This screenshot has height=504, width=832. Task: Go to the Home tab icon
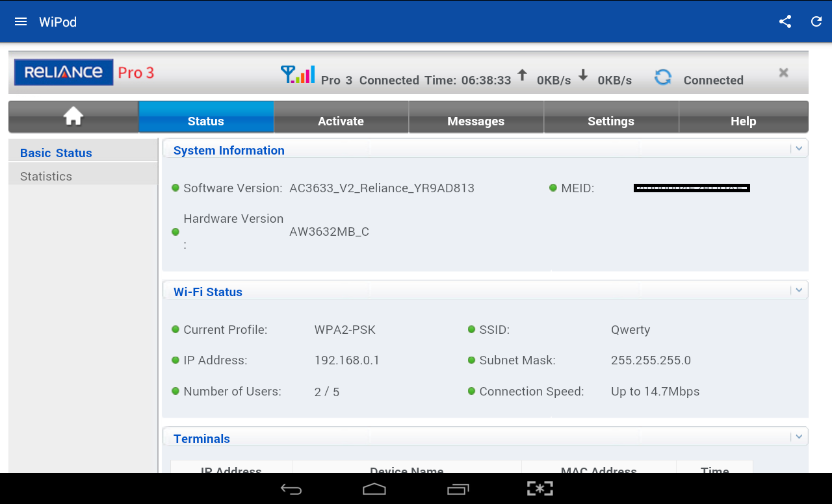(73, 117)
